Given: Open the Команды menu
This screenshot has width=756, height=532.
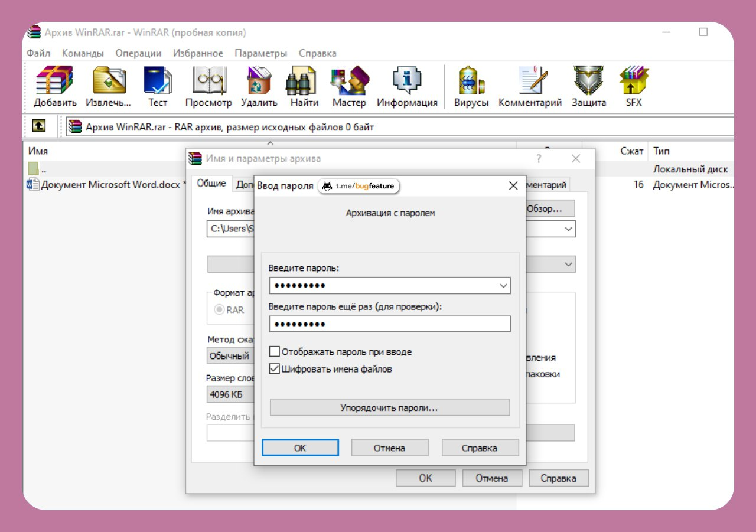Looking at the screenshot, I should point(83,53).
